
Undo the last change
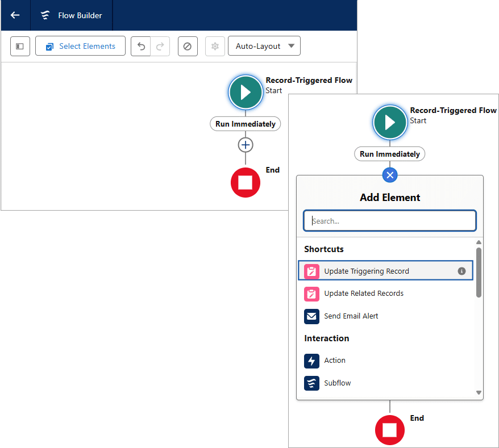tap(141, 46)
